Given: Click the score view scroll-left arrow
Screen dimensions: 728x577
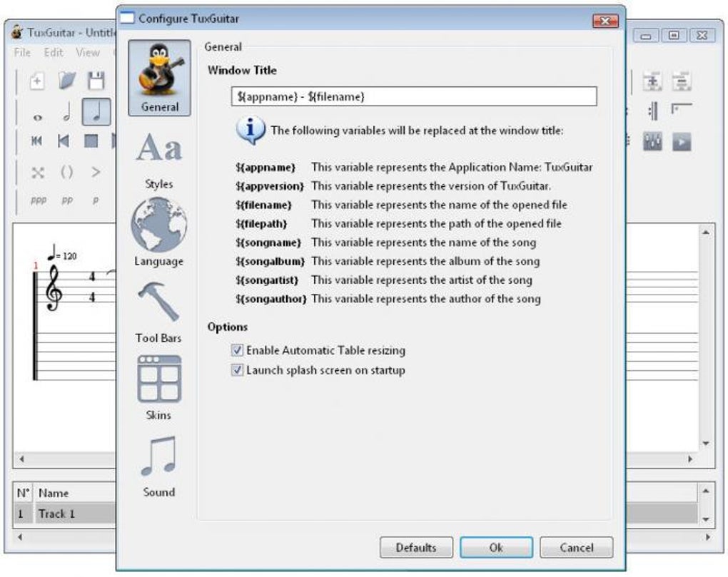Looking at the screenshot, I should tap(21, 459).
